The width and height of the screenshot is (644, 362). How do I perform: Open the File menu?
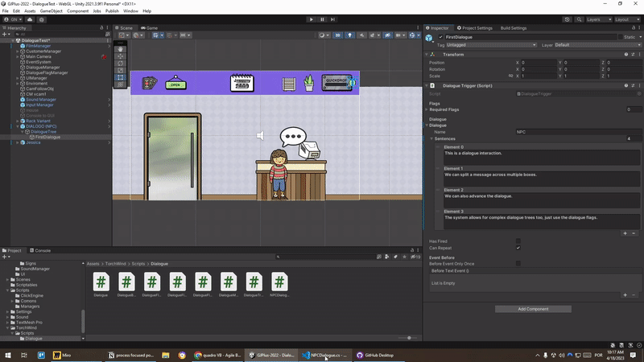(6, 11)
